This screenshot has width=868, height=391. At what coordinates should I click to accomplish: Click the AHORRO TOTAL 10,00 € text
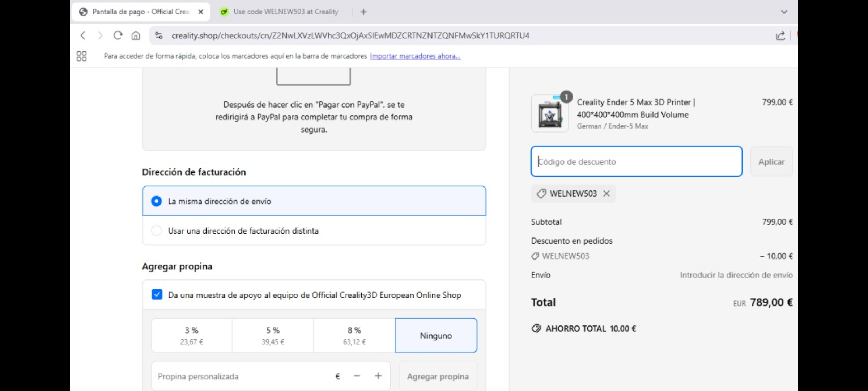tap(591, 328)
